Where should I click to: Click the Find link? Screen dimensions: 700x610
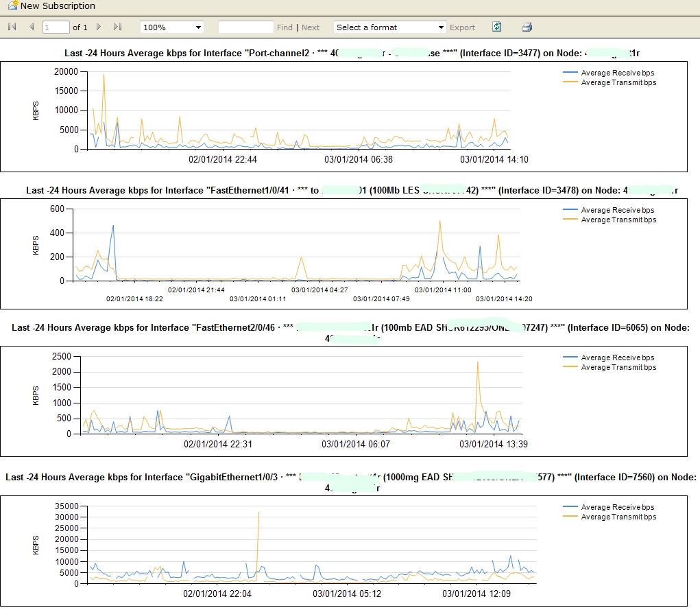pos(285,27)
